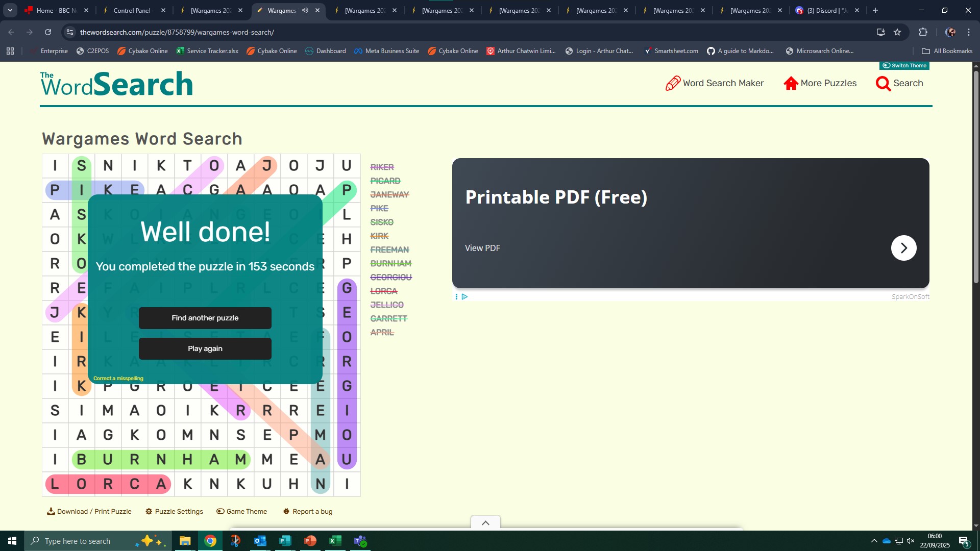Click the browser address bar URL

pyautogui.click(x=177, y=32)
